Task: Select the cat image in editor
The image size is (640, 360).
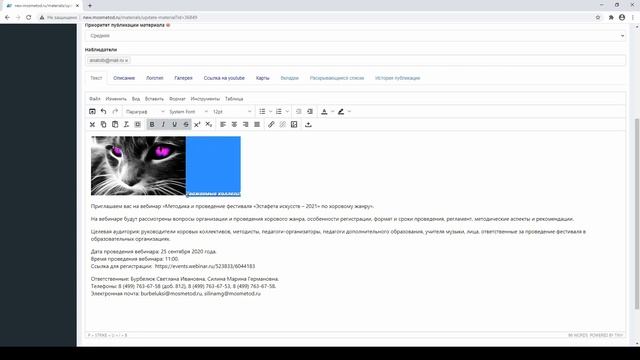Action: (138, 166)
